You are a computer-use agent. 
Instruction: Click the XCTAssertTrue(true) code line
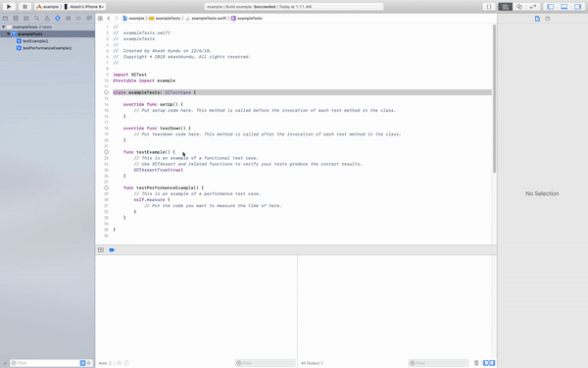pos(158,170)
